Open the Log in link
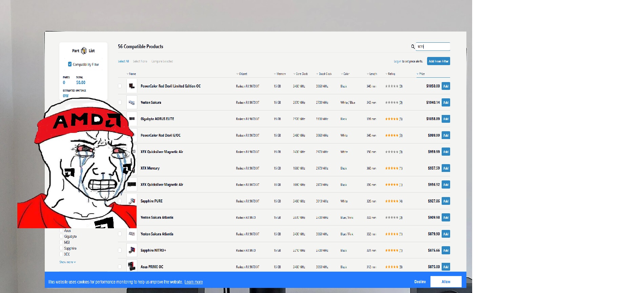 tap(397, 61)
